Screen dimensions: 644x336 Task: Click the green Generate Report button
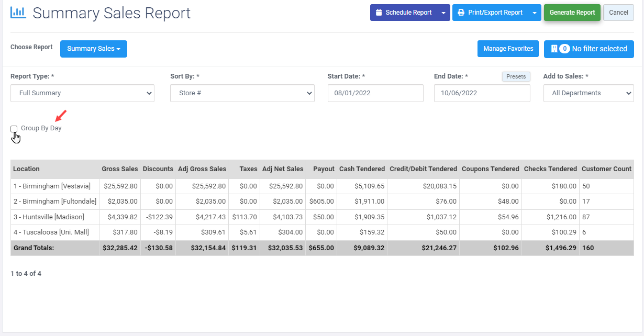(x=572, y=13)
